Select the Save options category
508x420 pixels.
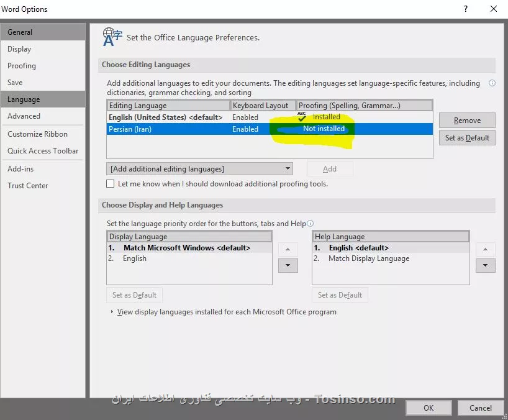43,83
